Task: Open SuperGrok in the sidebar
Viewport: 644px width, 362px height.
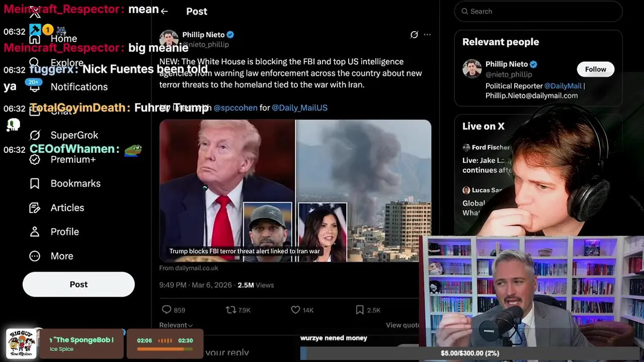Action: coord(74,135)
